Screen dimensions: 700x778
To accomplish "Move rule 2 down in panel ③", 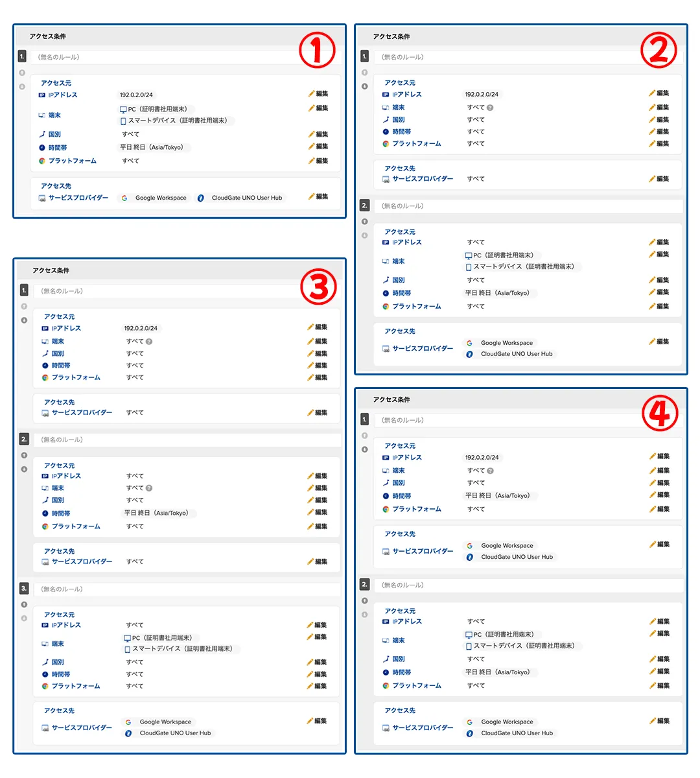I will (25, 469).
